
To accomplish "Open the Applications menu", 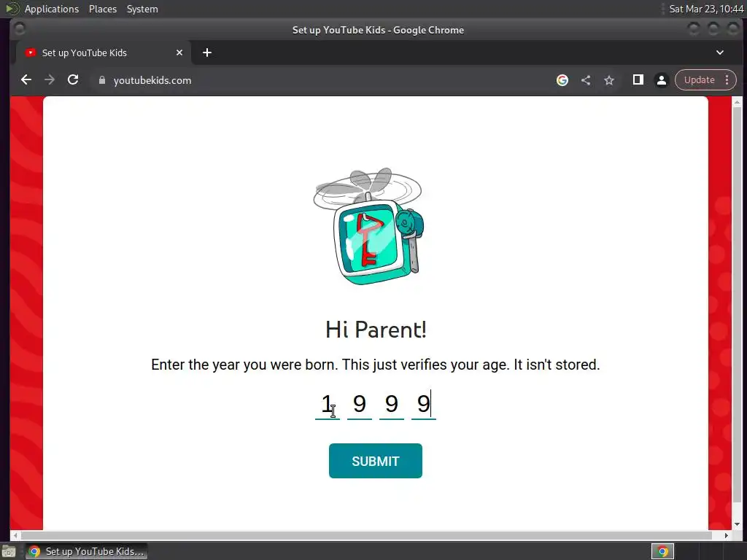I will [52, 9].
